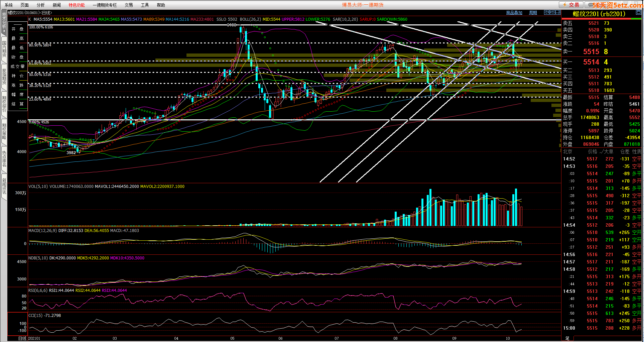
Task: Open the 一德期货专栏 menu
Action: 105,5
